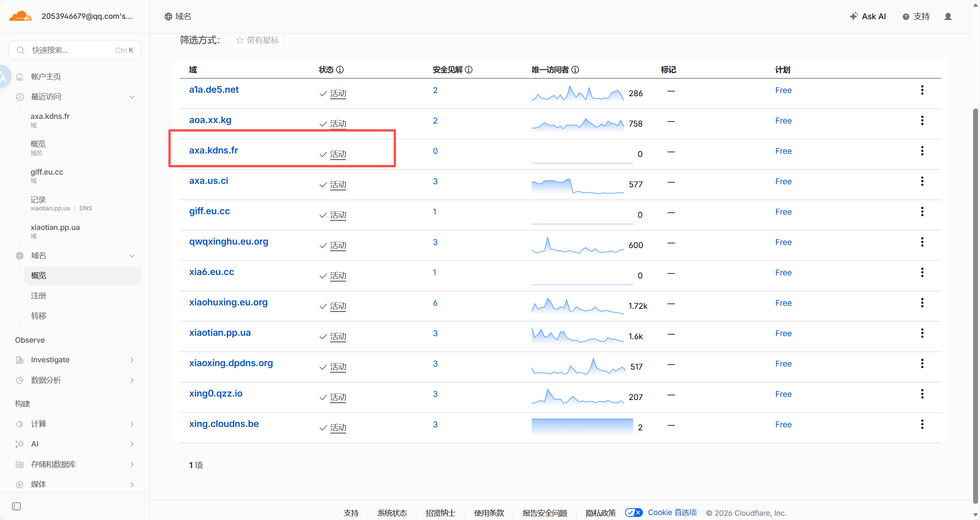Image resolution: width=980 pixels, height=520 pixels.
Task: Open the Ask AI assistant
Action: click(867, 17)
